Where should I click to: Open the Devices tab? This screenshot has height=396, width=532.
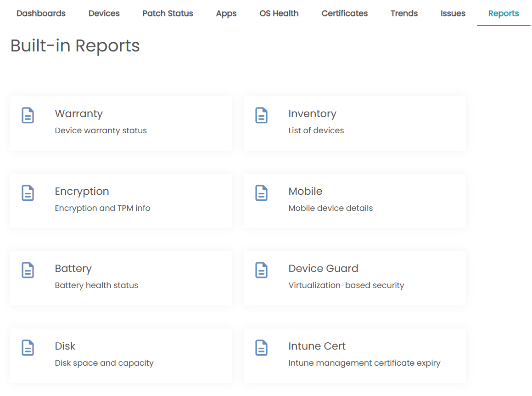104,13
